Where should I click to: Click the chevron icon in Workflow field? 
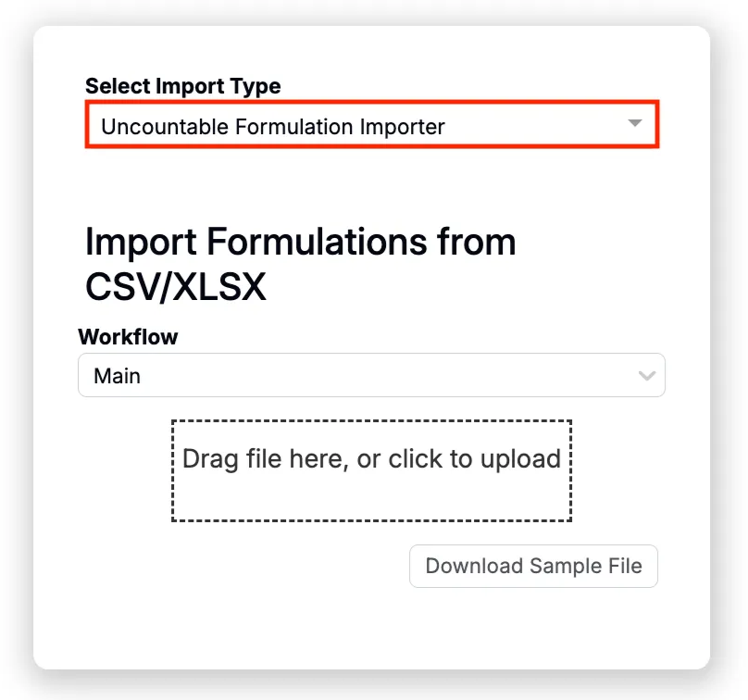point(647,376)
